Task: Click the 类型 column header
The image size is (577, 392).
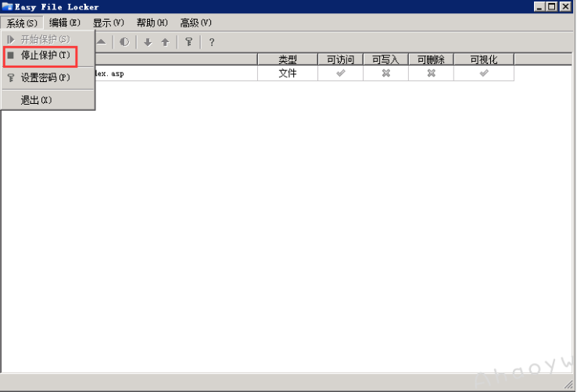Action: pyautogui.click(x=288, y=59)
